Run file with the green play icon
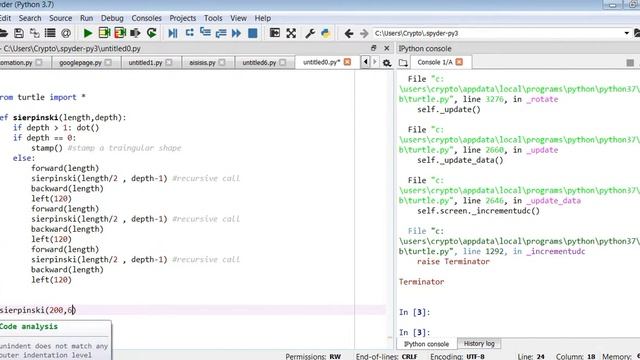The height and width of the screenshot is (360, 640). tap(87, 33)
